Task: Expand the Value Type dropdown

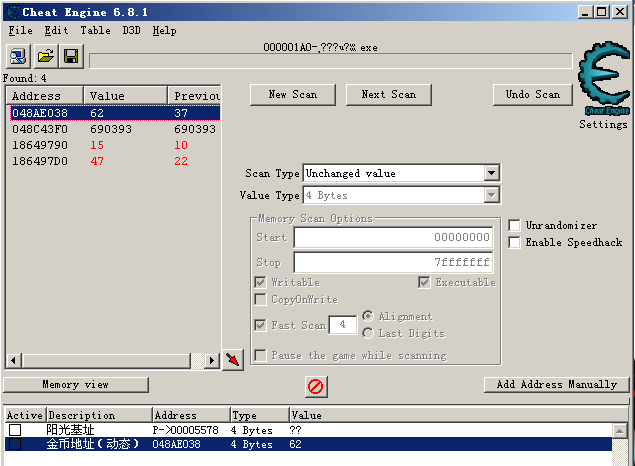Action: click(491, 196)
